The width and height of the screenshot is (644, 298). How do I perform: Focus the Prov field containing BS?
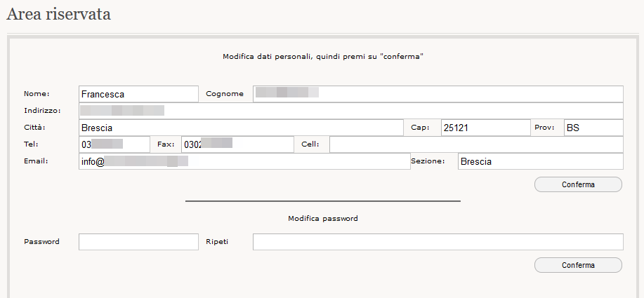593,128
